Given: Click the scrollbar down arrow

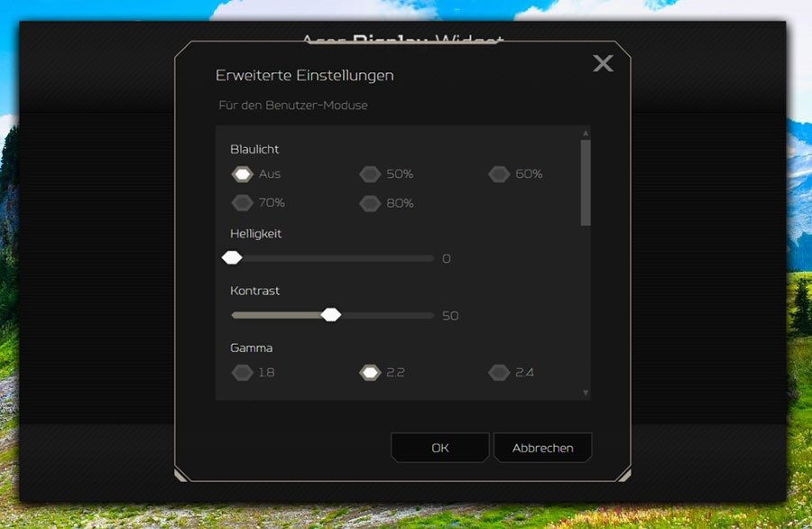Looking at the screenshot, I should click(x=586, y=393).
